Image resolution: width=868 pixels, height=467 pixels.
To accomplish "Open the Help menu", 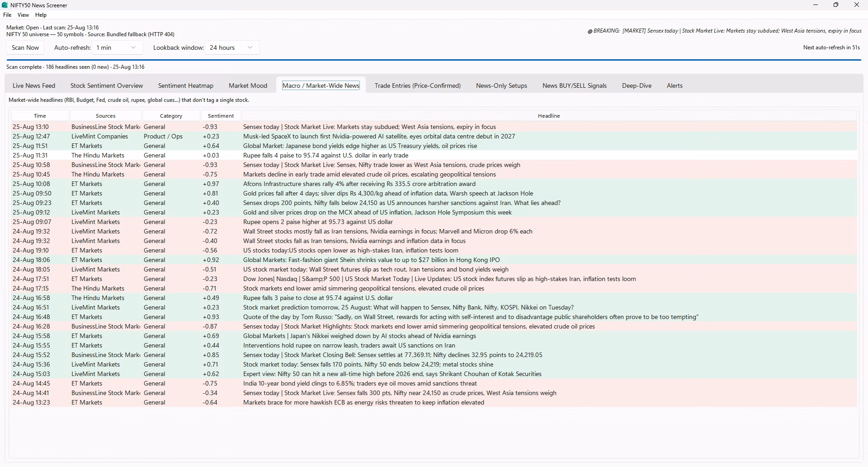I will (41, 15).
